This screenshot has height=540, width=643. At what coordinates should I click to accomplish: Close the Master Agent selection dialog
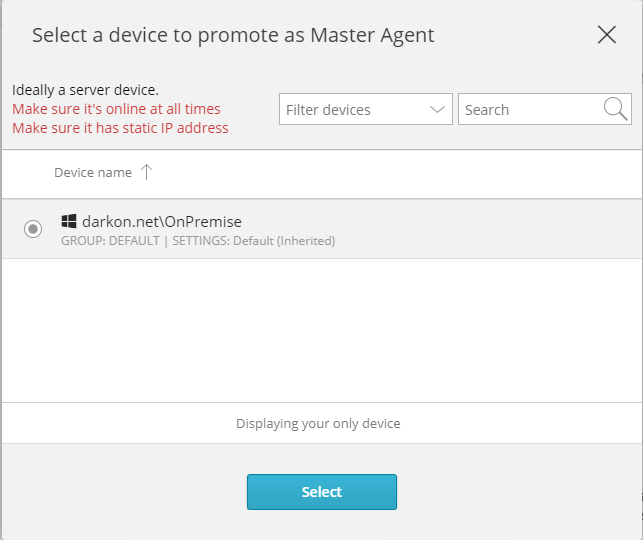click(x=607, y=34)
